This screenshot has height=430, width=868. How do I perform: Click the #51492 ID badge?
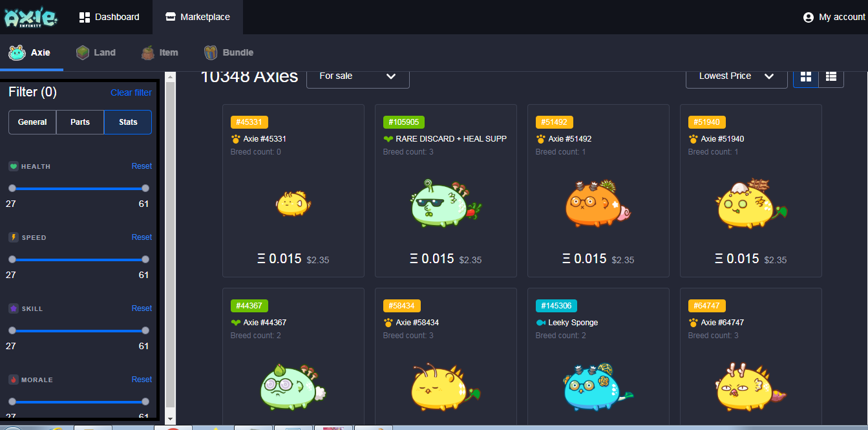(x=555, y=122)
